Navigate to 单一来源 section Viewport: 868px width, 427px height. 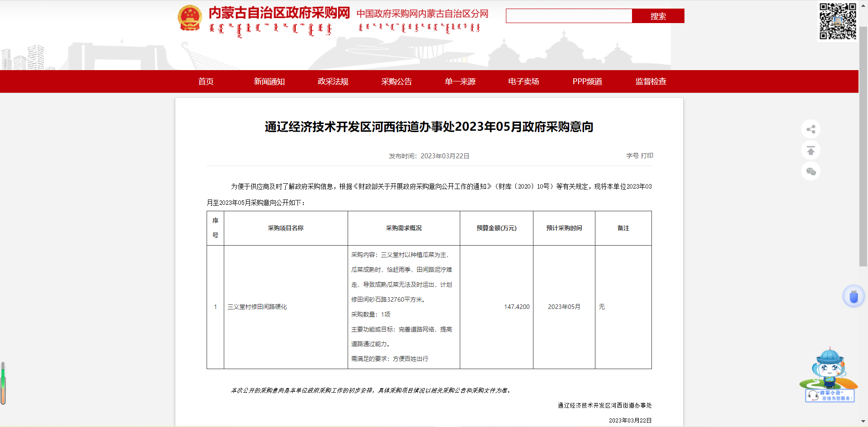click(x=460, y=81)
